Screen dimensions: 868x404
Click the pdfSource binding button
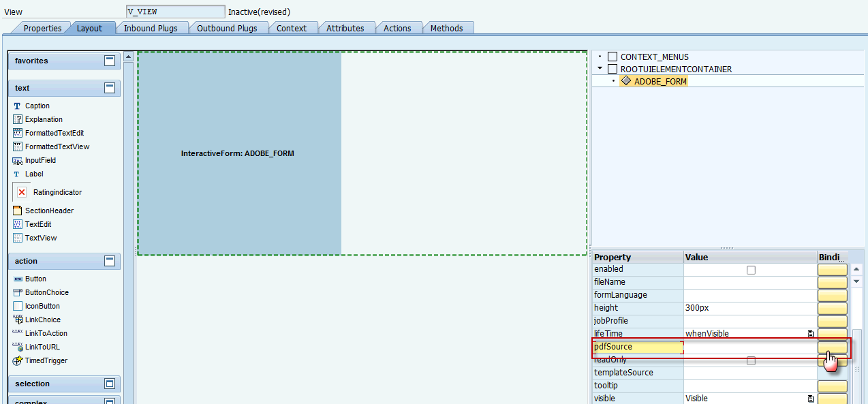coord(832,347)
